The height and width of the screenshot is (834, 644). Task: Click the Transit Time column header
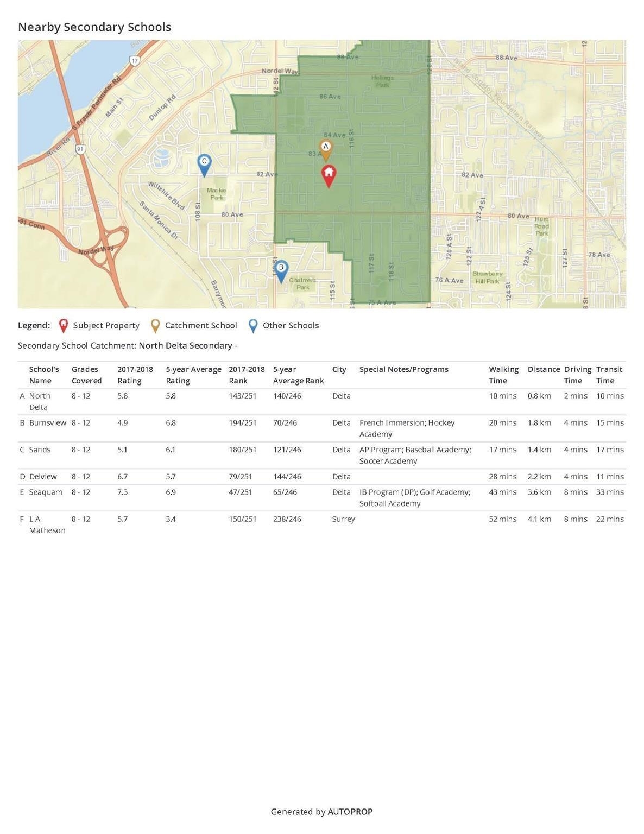[x=609, y=375]
